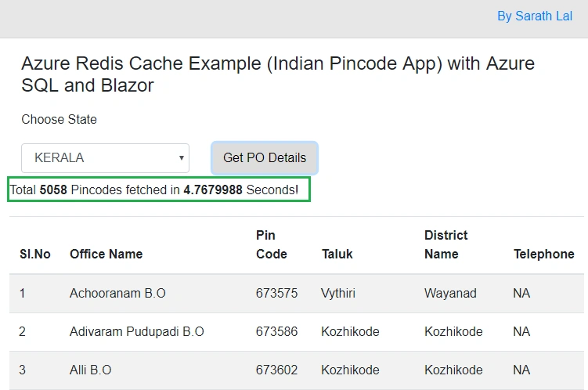
Task: Select 'Alli B.O' office name cell
Action: coord(90,370)
